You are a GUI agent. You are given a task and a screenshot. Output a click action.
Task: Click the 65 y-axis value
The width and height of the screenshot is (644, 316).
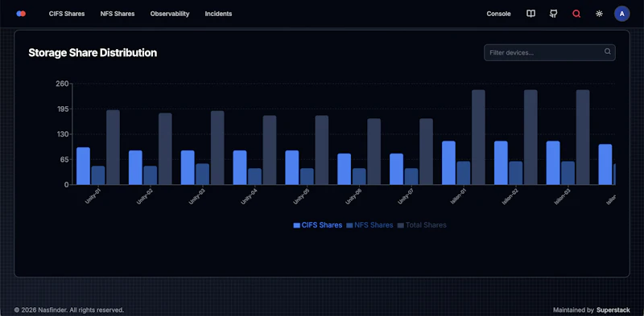click(64, 160)
